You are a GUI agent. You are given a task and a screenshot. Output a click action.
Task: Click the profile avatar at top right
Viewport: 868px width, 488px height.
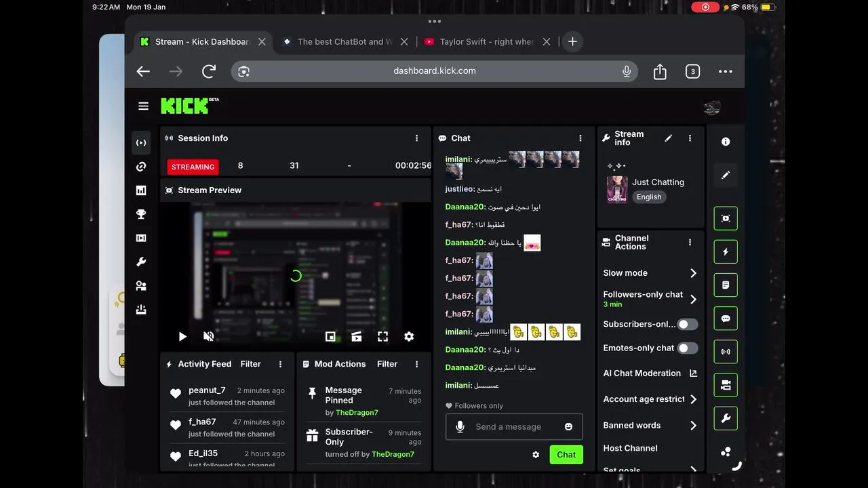(712, 107)
